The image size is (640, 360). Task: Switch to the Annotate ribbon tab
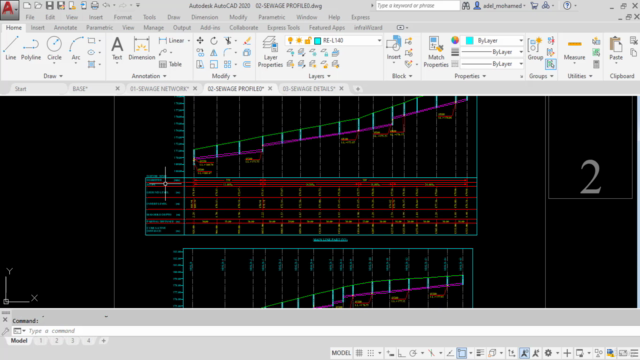point(65,27)
